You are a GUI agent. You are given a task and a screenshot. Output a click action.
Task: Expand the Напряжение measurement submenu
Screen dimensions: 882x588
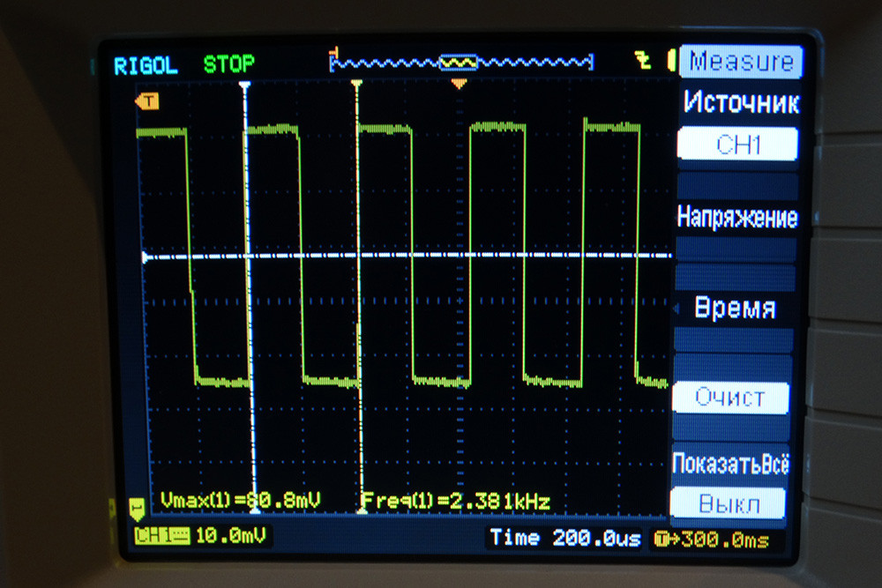(736, 217)
